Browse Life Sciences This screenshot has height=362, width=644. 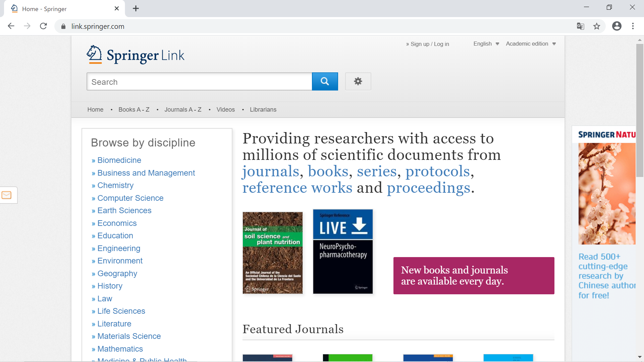[121, 311]
